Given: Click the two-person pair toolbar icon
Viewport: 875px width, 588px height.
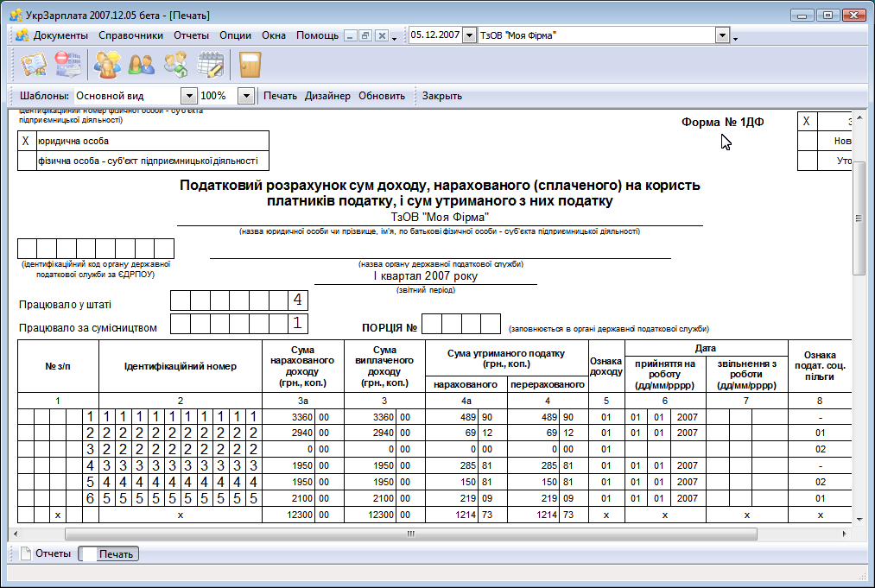Looking at the screenshot, I should 141,65.
